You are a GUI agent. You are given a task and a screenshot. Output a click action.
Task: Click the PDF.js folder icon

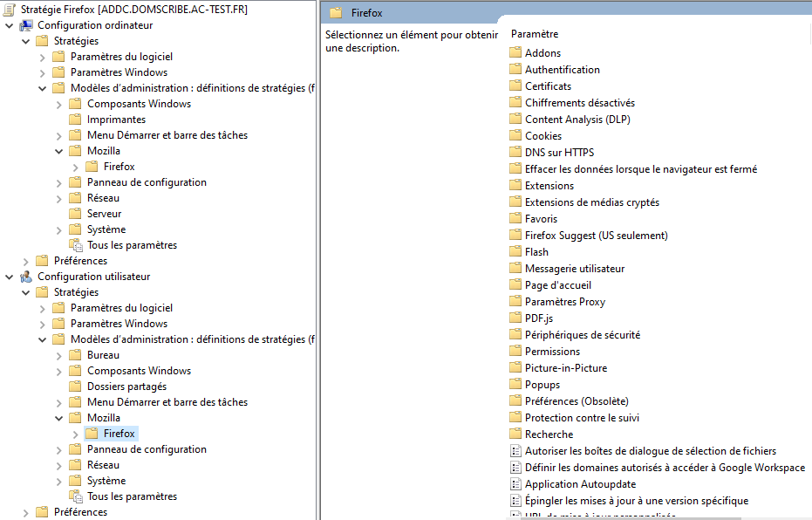coord(515,318)
